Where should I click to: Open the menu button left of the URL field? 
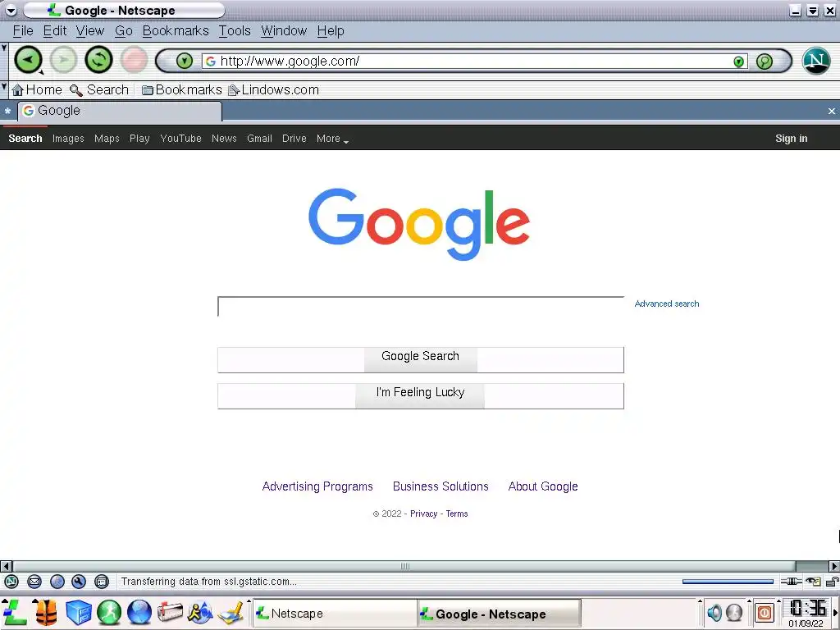[185, 61]
